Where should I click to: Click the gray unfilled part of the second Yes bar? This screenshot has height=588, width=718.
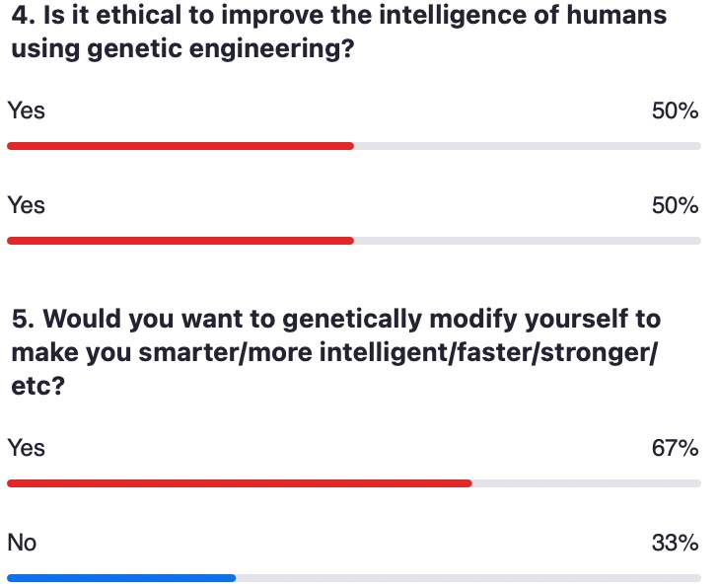tap(527, 241)
